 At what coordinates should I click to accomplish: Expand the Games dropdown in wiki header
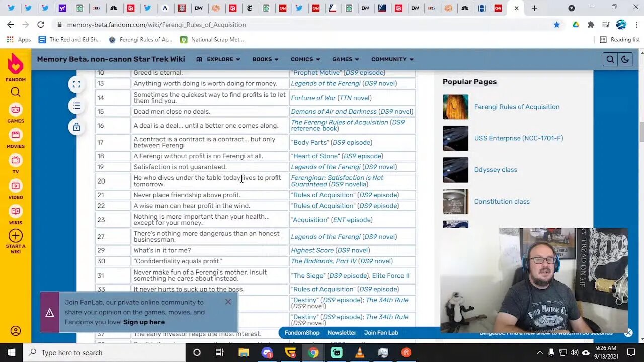pos(345,59)
